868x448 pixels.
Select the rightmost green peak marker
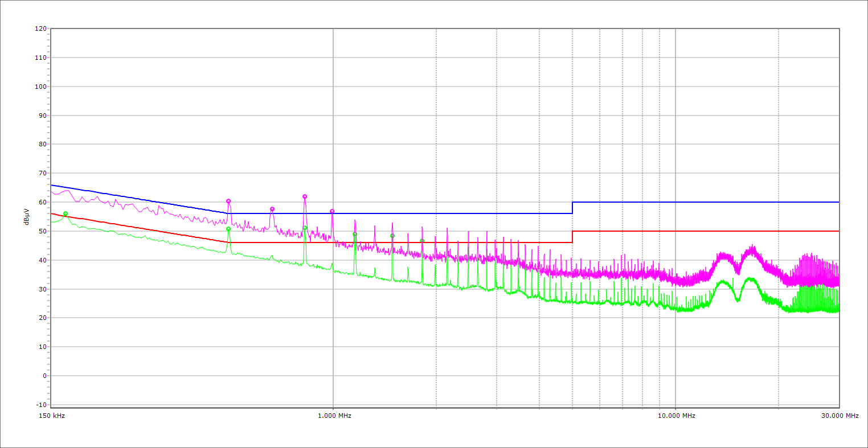coord(422,241)
